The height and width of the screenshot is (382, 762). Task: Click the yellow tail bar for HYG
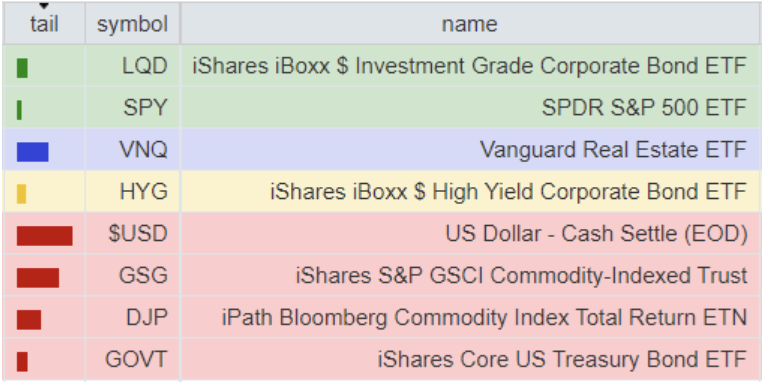(x=21, y=193)
